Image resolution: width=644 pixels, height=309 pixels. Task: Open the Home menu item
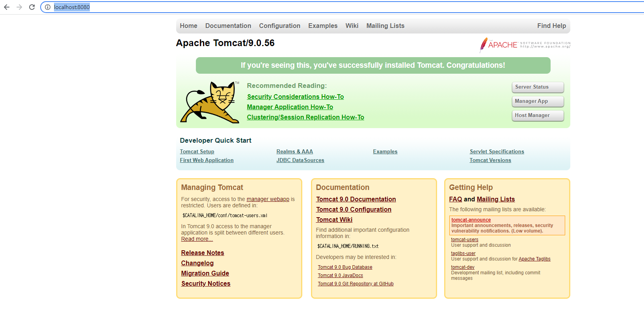click(188, 26)
